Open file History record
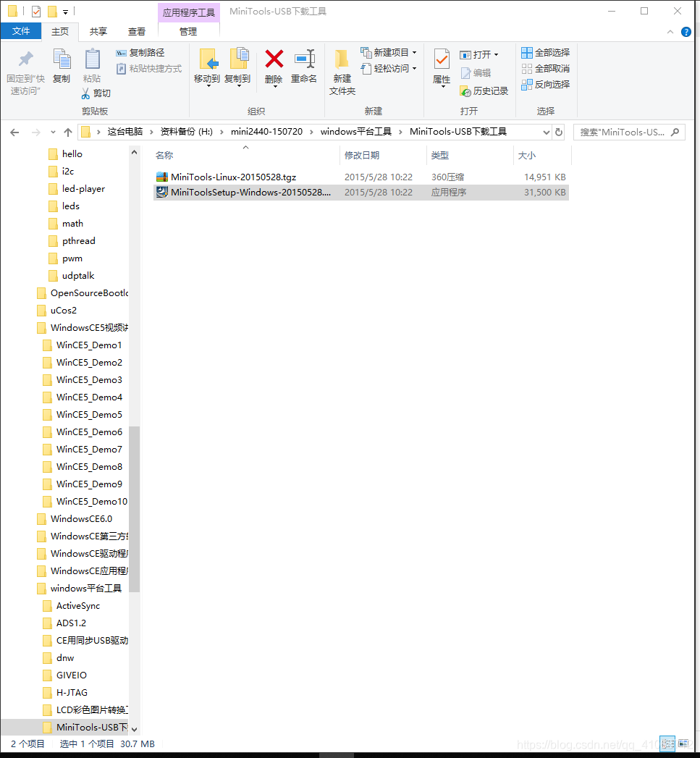The width and height of the screenshot is (700, 758). coord(484,91)
